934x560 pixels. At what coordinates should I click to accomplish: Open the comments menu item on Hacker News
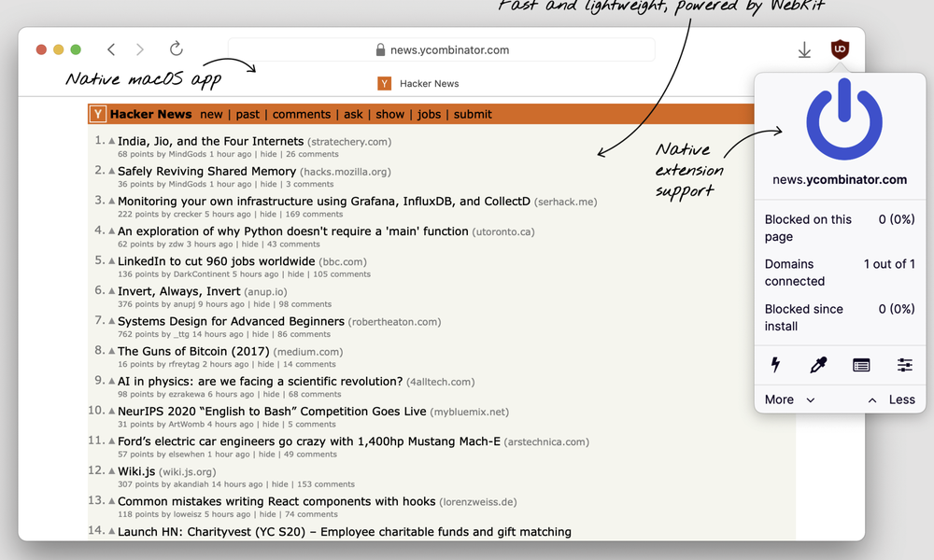301,114
